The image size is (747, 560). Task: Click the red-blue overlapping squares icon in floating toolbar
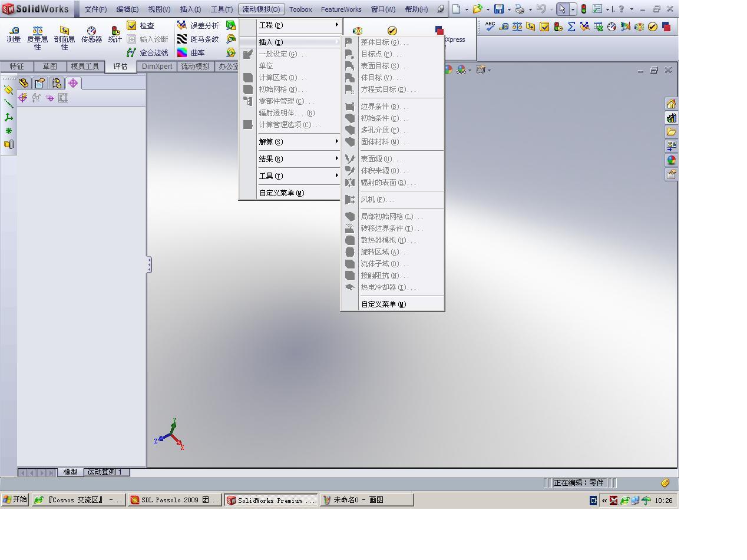click(666, 26)
